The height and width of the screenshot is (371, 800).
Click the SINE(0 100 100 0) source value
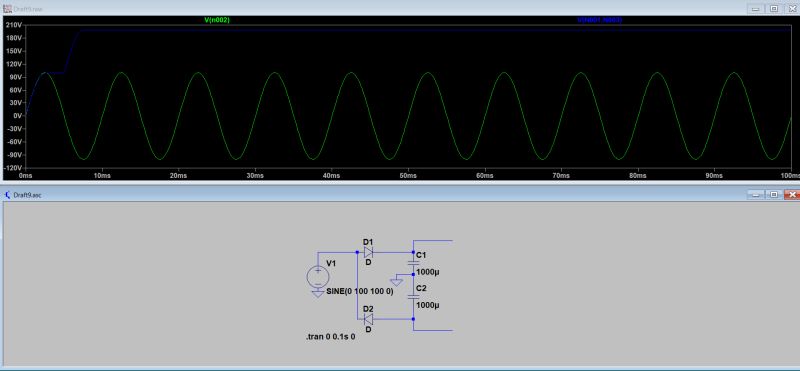360,292
